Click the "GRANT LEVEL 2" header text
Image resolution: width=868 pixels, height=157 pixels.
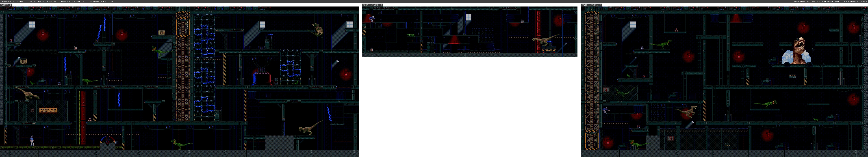pos(73,1)
